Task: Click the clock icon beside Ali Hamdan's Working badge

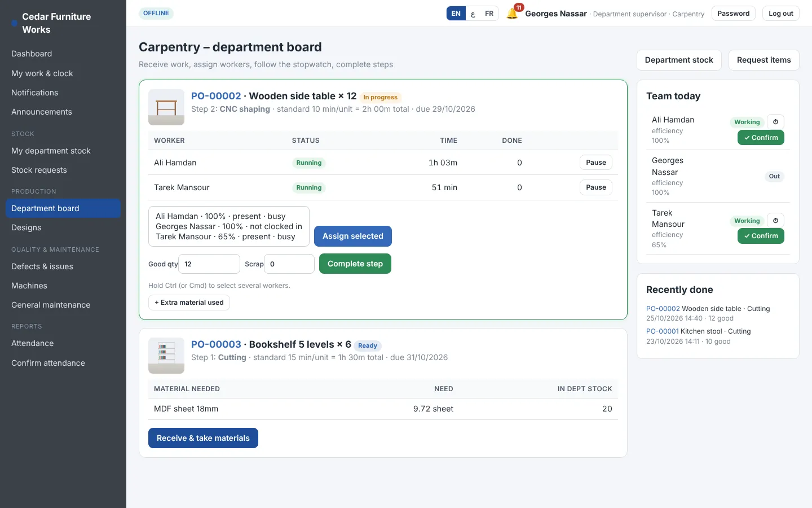Action: coord(775,122)
